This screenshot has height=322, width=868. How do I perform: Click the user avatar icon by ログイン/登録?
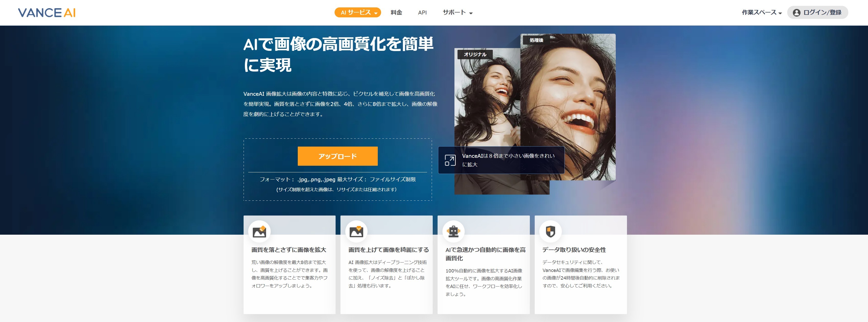coord(796,13)
